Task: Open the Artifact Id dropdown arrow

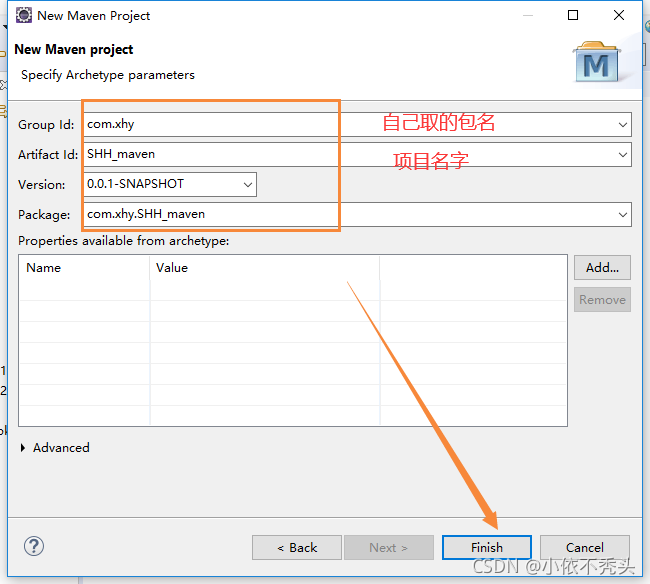Action: (622, 155)
